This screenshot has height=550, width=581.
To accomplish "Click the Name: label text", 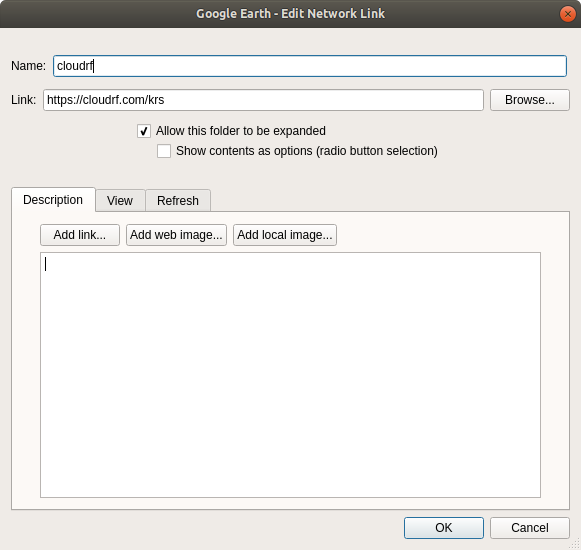I will coord(28,66).
